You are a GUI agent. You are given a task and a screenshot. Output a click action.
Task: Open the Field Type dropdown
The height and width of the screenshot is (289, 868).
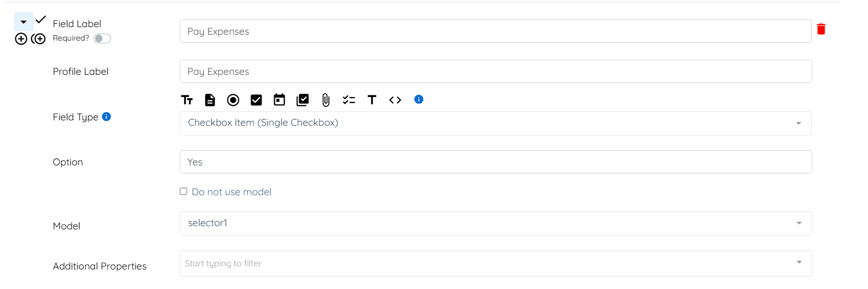pos(495,123)
